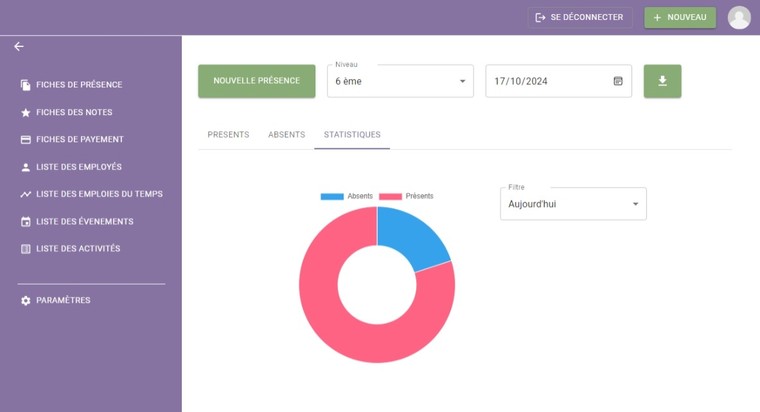The image size is (760, 412).
Task: Click the green download button
Action: click(662, 81)
